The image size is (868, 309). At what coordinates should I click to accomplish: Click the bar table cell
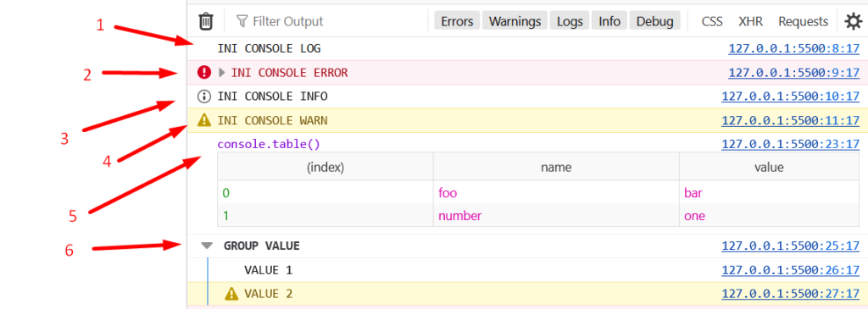[x=770, y=193]
